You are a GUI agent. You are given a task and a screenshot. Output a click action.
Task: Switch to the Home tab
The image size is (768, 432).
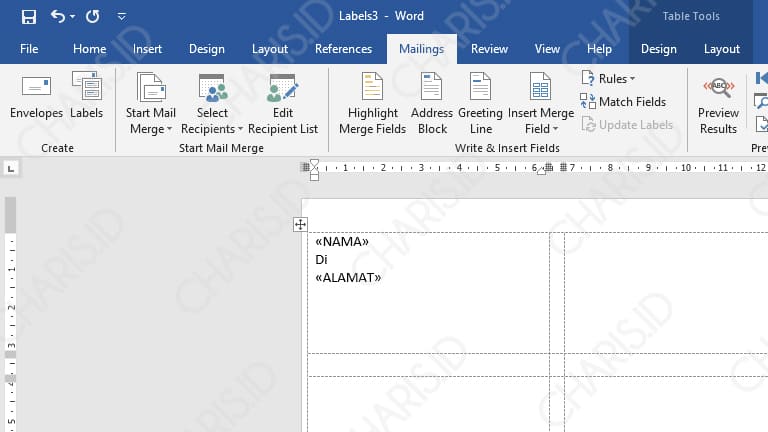point(89,49)
